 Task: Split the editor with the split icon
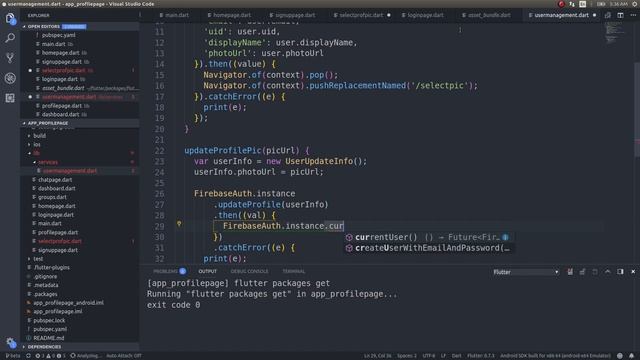(620, 15)
